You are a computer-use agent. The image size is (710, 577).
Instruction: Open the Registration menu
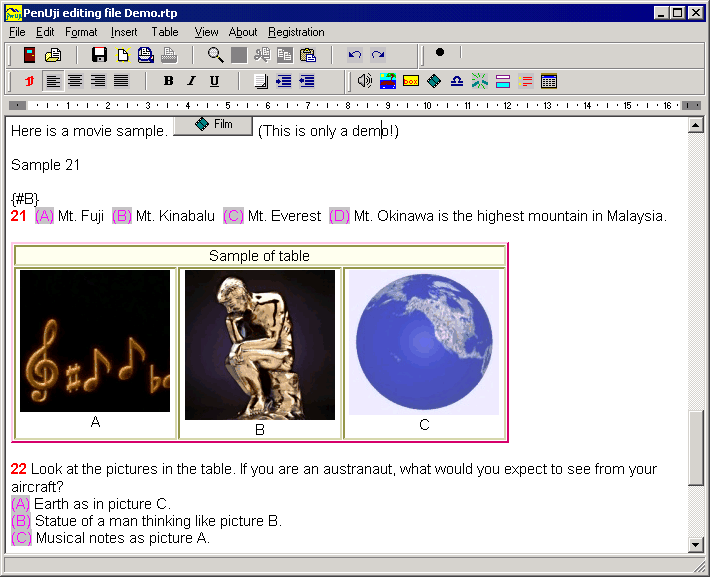[296, 32]
